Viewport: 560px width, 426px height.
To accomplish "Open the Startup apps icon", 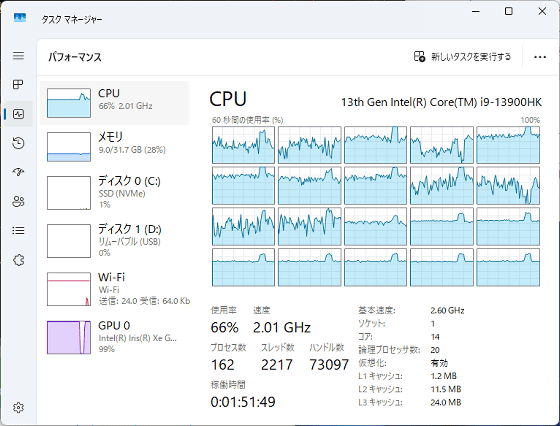I will click(x=18, y=172).
